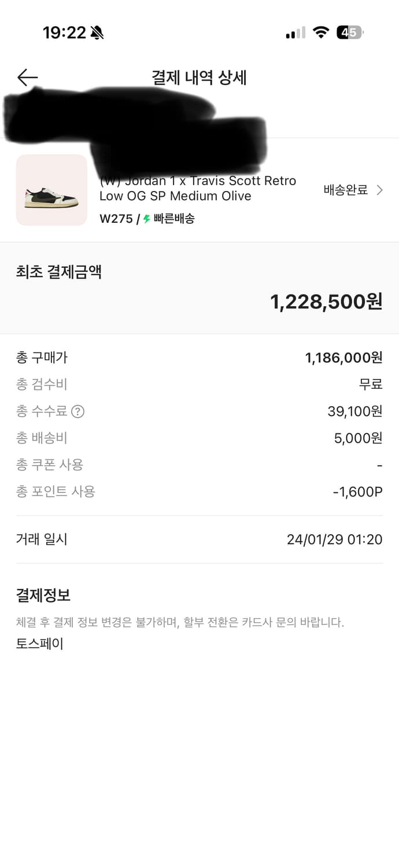Tap the 총 포인트 사용 row value -1,600P

(357, 492)
